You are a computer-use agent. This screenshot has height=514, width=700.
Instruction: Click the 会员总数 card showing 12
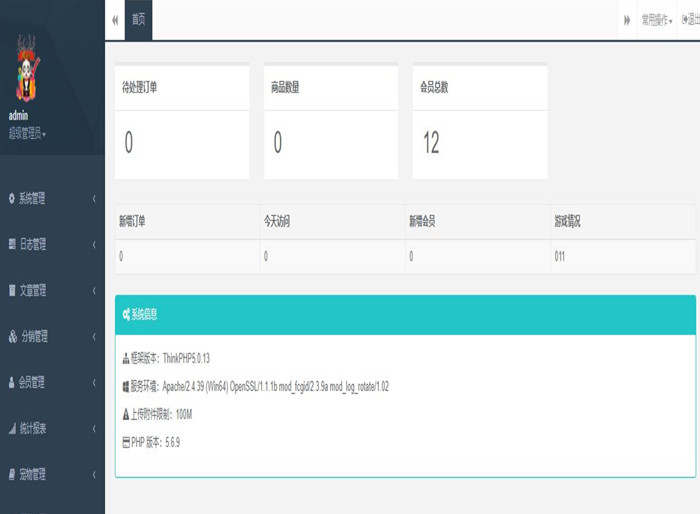click(480, 121)
